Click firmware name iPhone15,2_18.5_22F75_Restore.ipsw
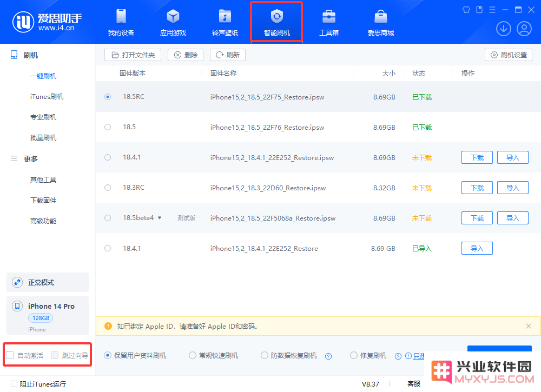This screenshot has height=392, width=541. (267, 97)
